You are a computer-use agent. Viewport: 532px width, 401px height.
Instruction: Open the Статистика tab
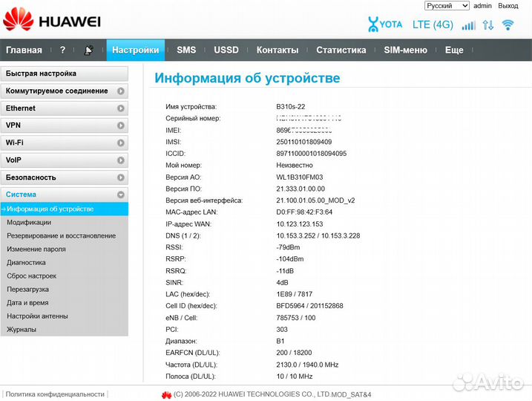tap(341, 50)
